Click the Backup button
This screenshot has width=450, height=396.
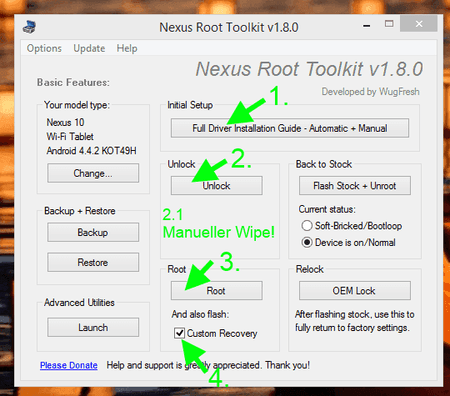(x=93, y=232)
